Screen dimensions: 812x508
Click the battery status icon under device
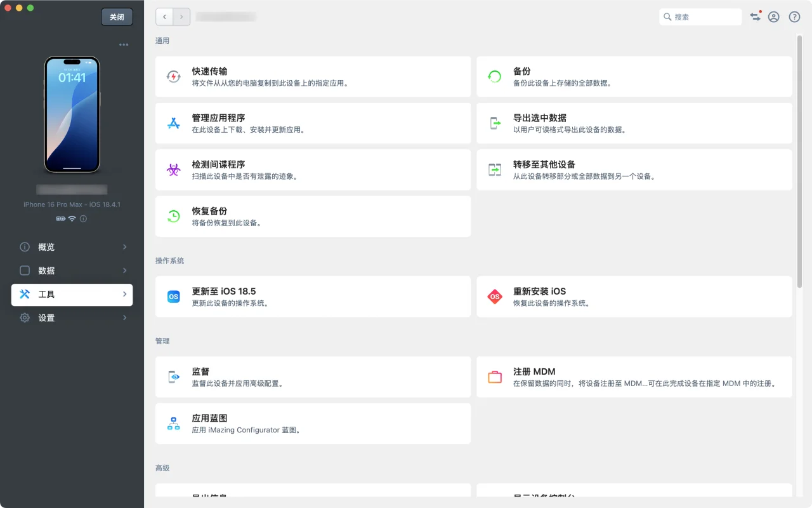(61, 218)
